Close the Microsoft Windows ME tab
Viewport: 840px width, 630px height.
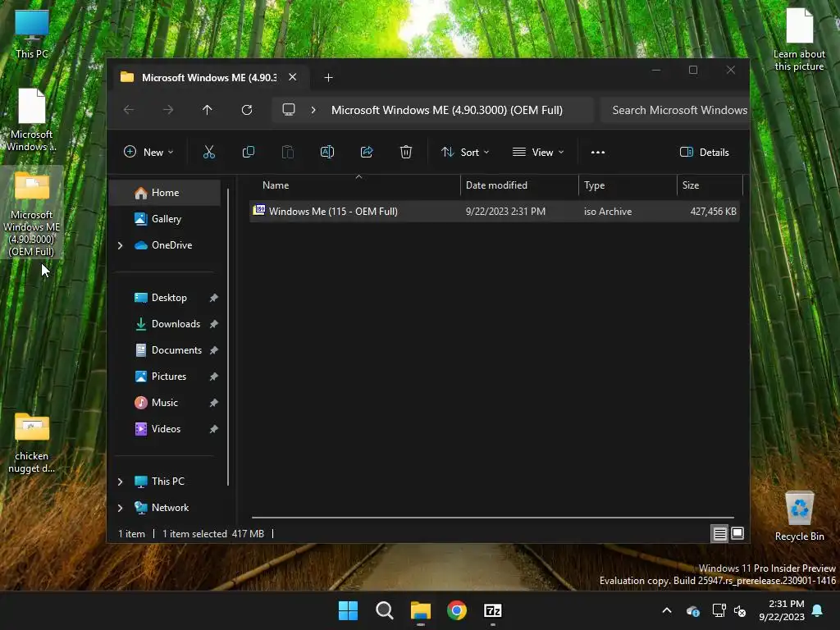[293, 77]
